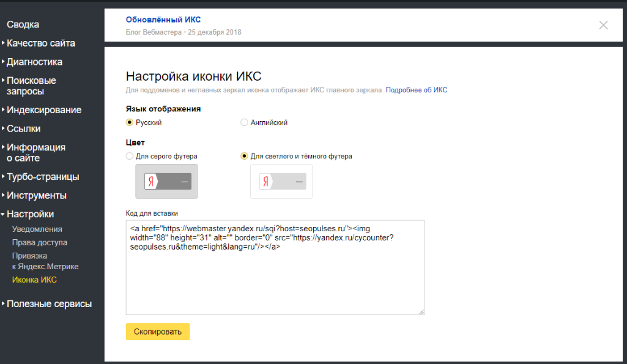Open Сводка in the sidebar
This screenshot has width=627, height=364.
(23, 24)
